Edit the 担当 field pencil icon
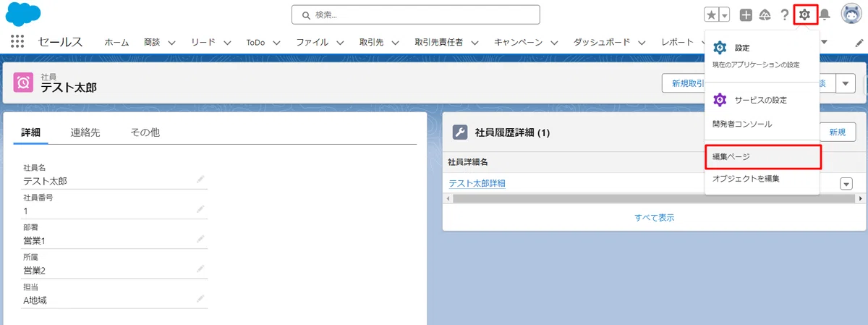Viewport: 868px width, 325px height. 200,298
